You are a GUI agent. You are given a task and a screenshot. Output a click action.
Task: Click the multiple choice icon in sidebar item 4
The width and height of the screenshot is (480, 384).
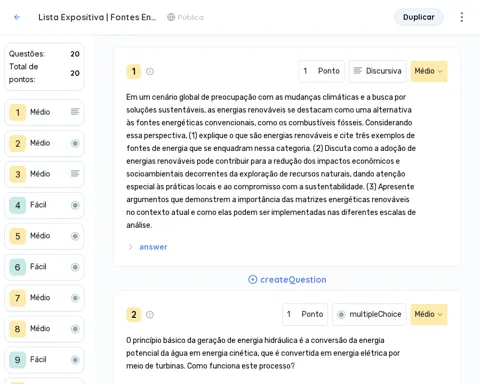75,205
